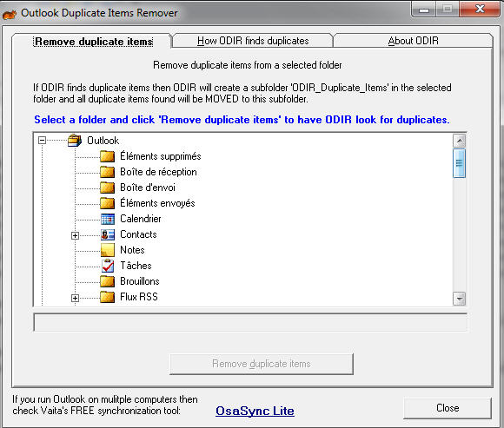
Task: Select the Calendrier calendar icon
Action: tap(108, 219)
